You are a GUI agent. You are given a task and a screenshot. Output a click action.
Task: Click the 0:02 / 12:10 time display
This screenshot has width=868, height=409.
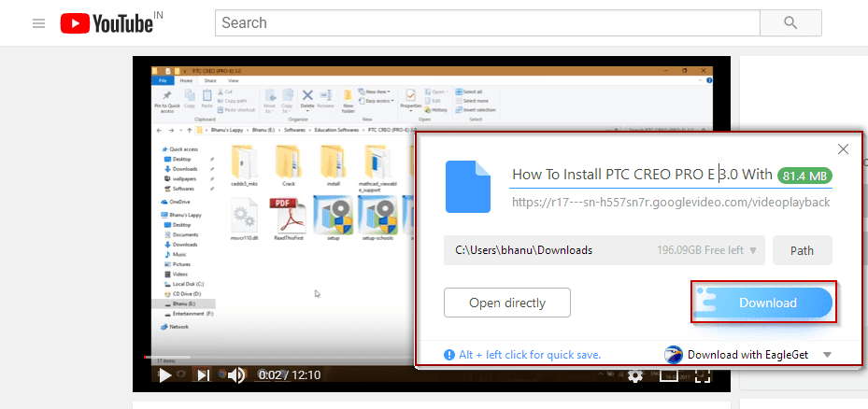[x=290, y=375]
